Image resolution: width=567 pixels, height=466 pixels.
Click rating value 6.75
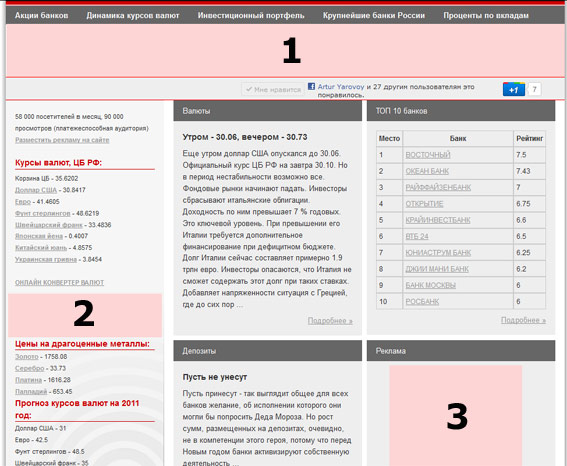click(x=523, y=204)
